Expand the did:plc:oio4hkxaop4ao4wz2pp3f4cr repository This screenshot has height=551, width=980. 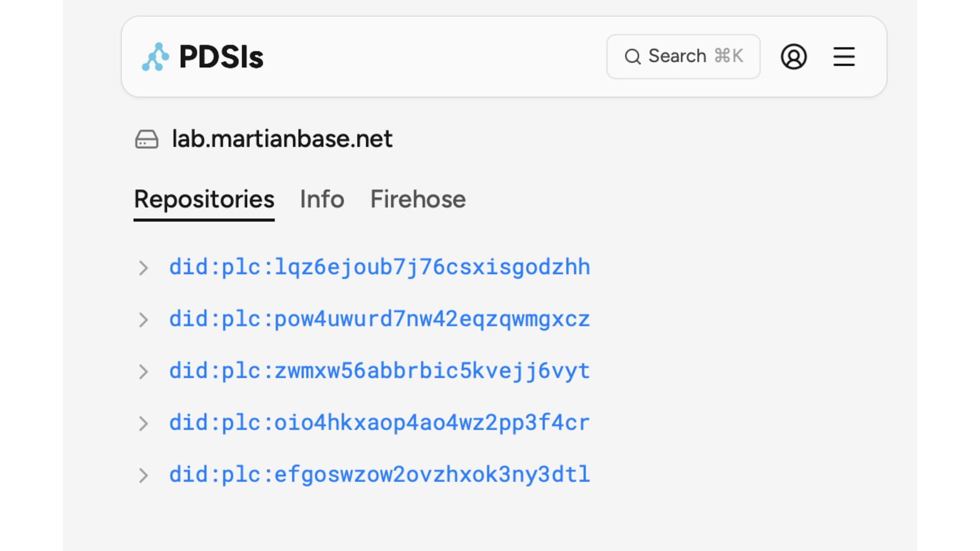143,423
